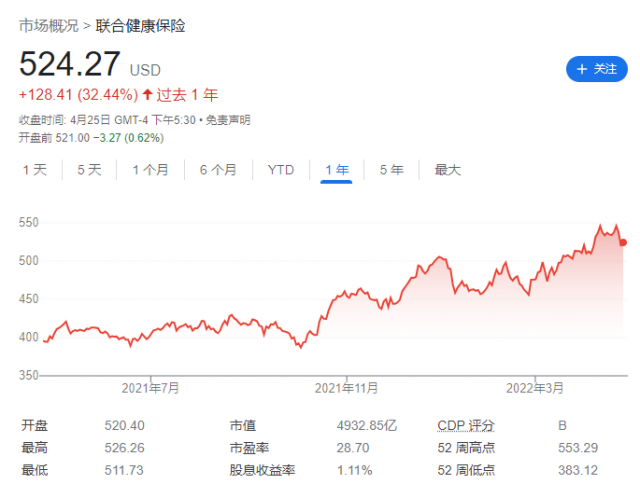Click the 开盘 value 520.40
Image resolution: width=640 pixels, height=484 pixels.
[124, 426]
